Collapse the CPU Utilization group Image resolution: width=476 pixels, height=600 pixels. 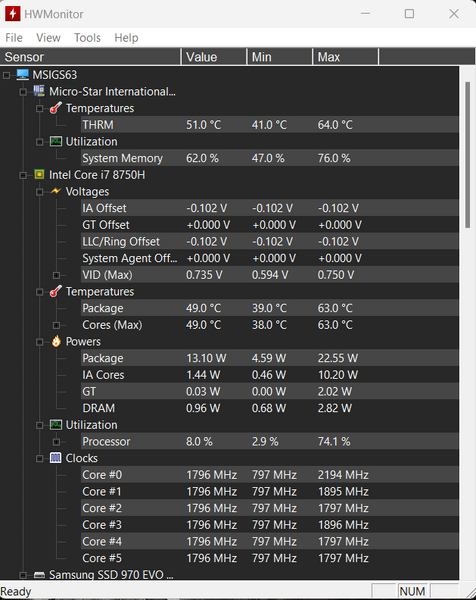[x=40, y=425]
